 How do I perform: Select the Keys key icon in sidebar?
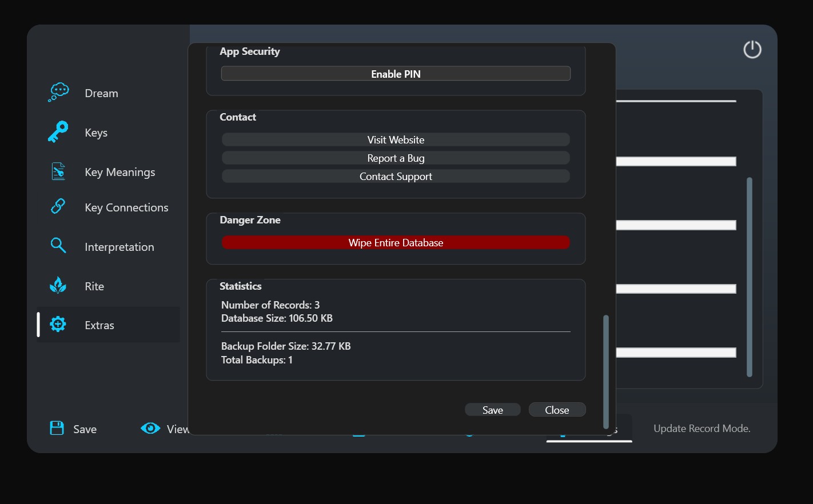click(58, 132)
